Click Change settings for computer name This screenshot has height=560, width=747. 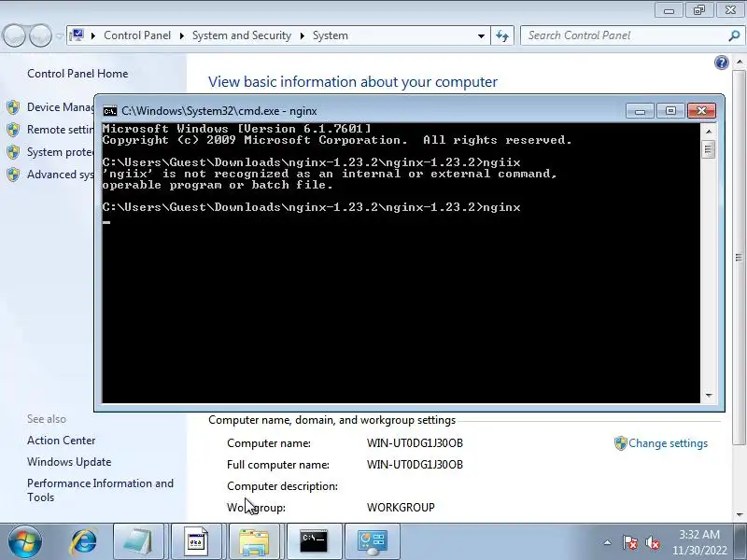(x=668, y=443)
